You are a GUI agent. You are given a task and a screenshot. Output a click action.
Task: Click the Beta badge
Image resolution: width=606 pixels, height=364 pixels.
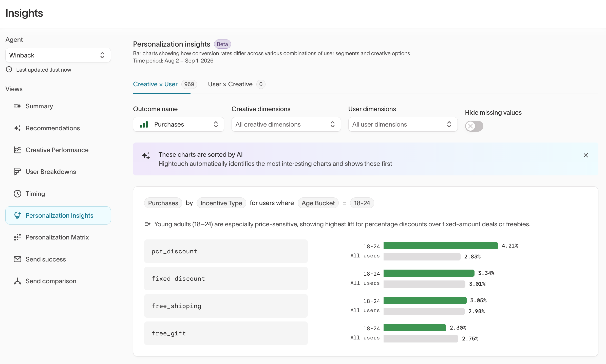click(x=222, y=44)
